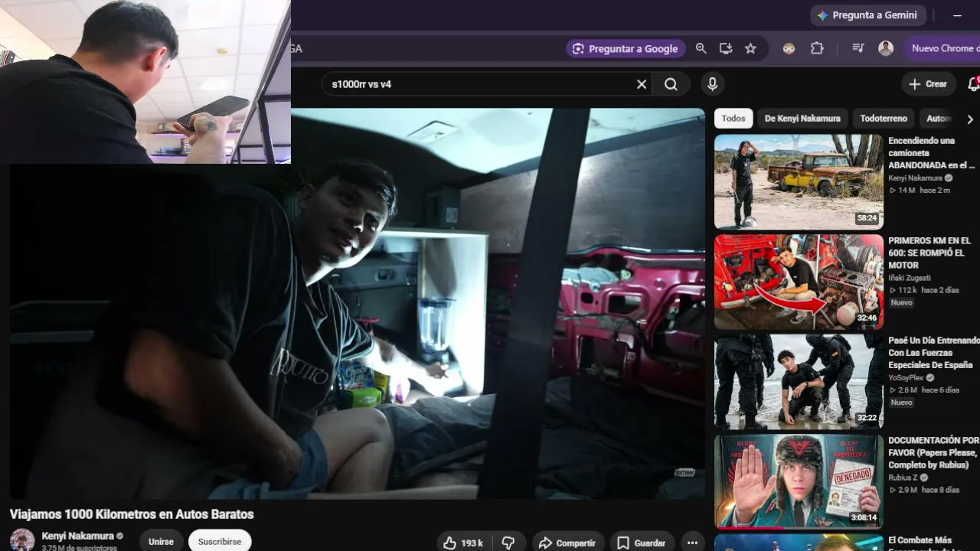Image resolution: width=980 pixels, height=551 pixels.
Task: Select the Todos filter chip
Action: [733, 119]
